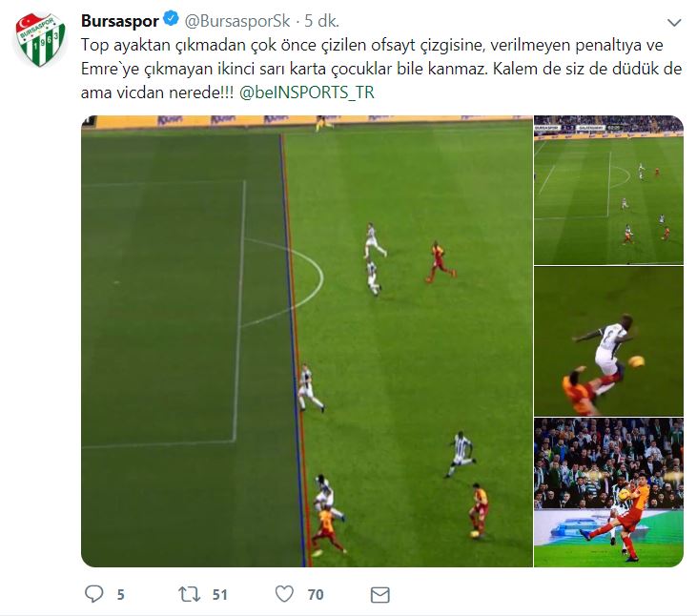Open the bottom-right kick photo with crowd
This screenshot has width=697, height=616.
click(x=608, y=492)
